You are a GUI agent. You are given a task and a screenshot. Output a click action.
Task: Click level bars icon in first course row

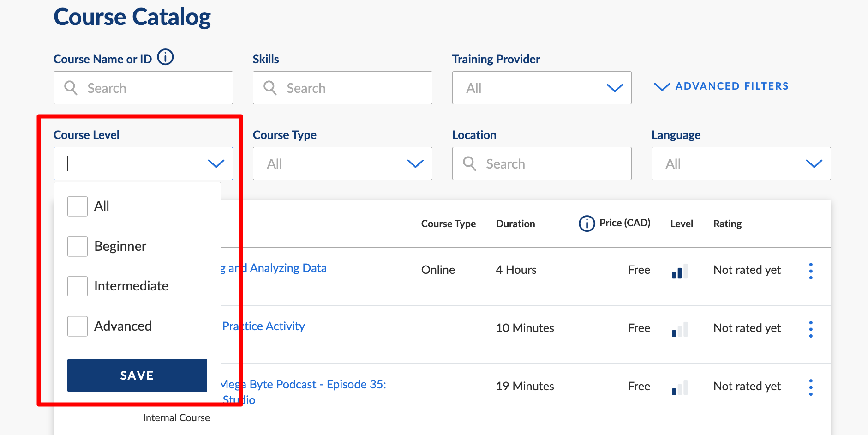coord(679,271)
